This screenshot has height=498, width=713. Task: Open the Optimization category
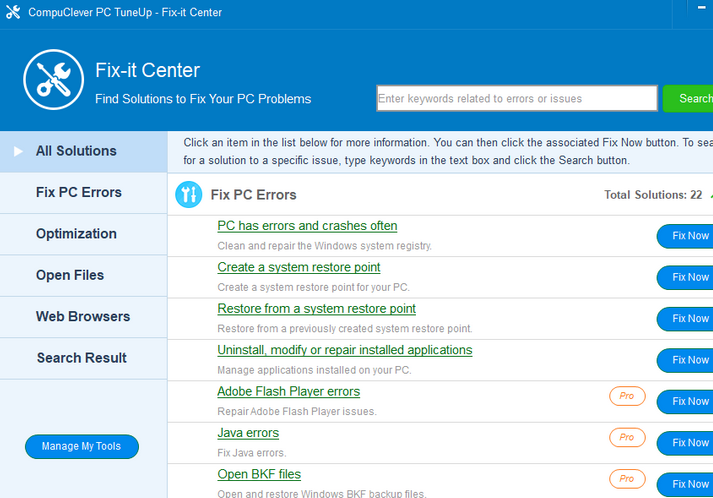[x=84, y=234]
